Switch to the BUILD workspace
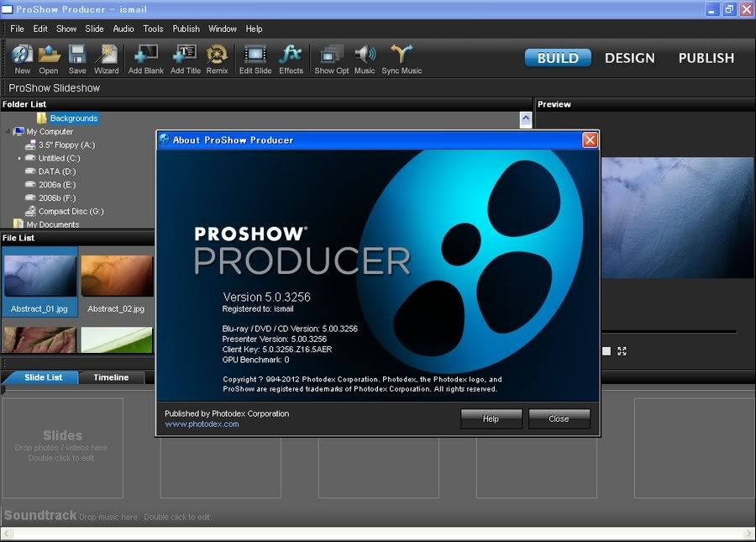Viewport: 756px width, 542px height. (x=558, y=58)
